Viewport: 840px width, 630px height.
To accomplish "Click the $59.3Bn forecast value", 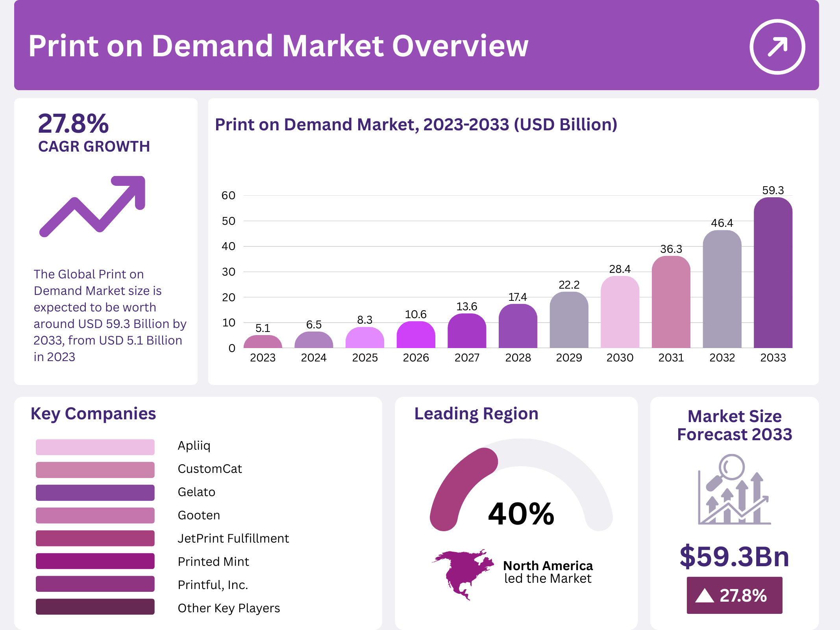I will pyautogui.click(x=734, y=556).
